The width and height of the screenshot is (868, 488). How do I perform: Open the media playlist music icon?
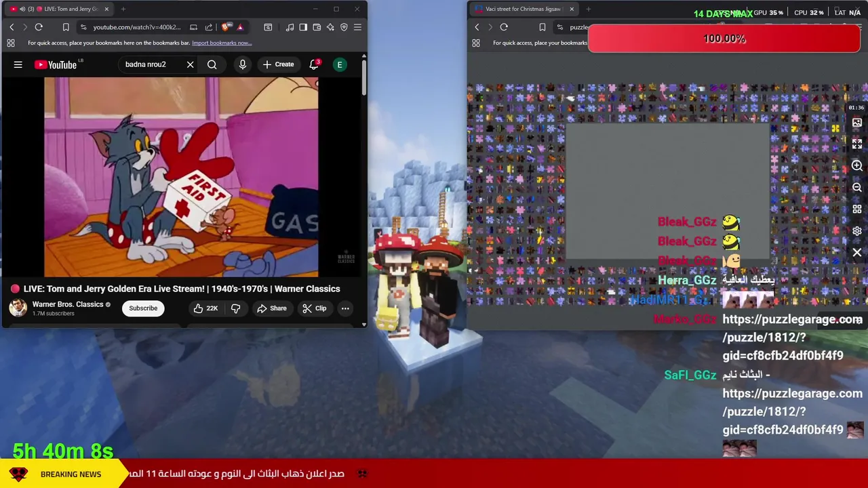coord(290,27)
